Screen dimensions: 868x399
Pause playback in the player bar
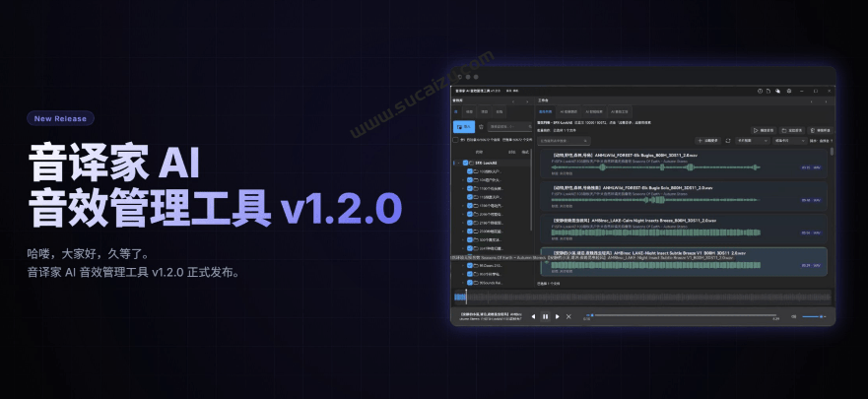[x=545, y=316]
